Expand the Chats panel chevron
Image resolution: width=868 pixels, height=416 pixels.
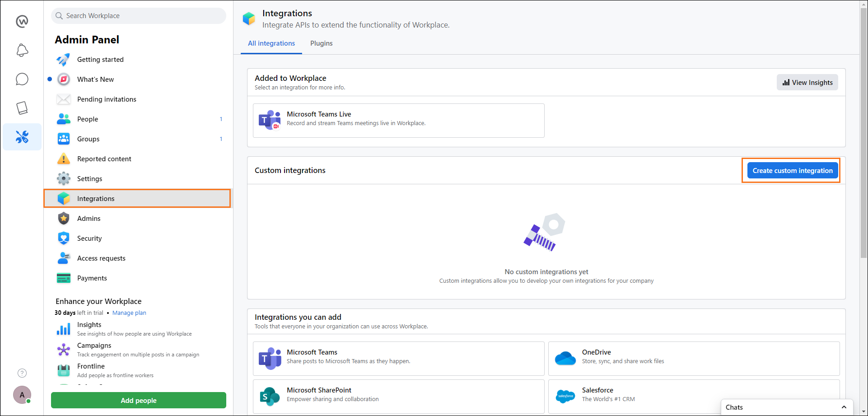point(844,407)
